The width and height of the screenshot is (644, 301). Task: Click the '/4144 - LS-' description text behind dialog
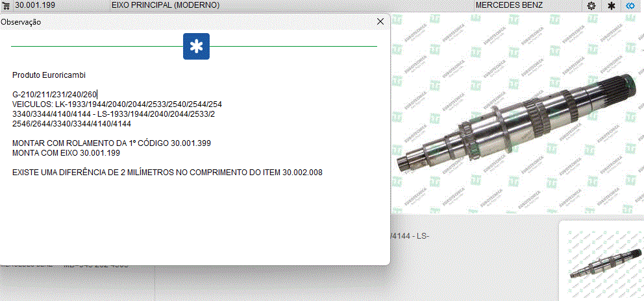[x=410, y=236]
